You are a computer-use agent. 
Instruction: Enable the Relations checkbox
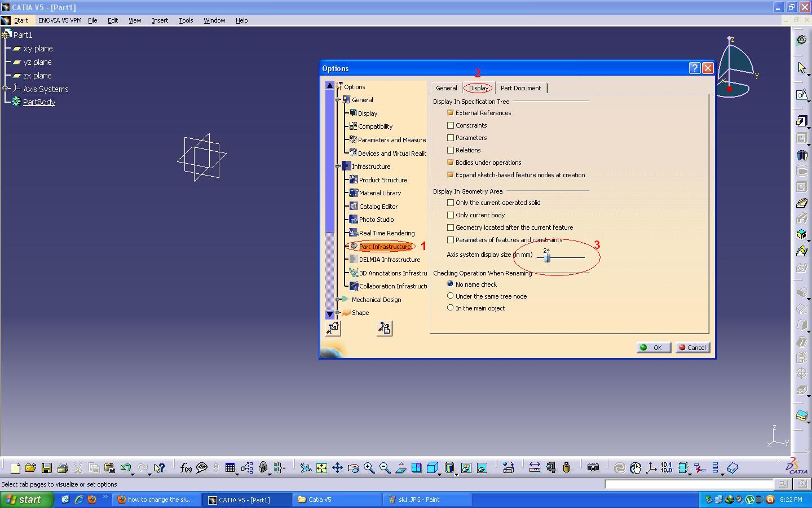pos(451,150)
